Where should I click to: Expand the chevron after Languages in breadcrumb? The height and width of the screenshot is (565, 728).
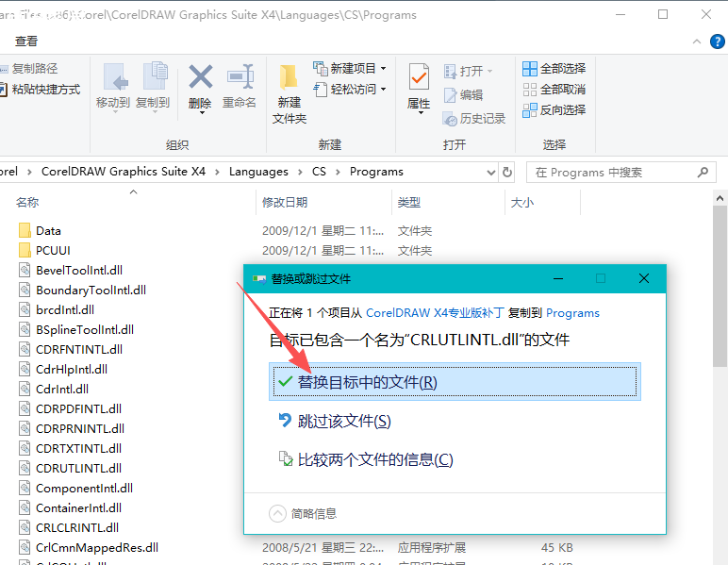coord(301,173)
